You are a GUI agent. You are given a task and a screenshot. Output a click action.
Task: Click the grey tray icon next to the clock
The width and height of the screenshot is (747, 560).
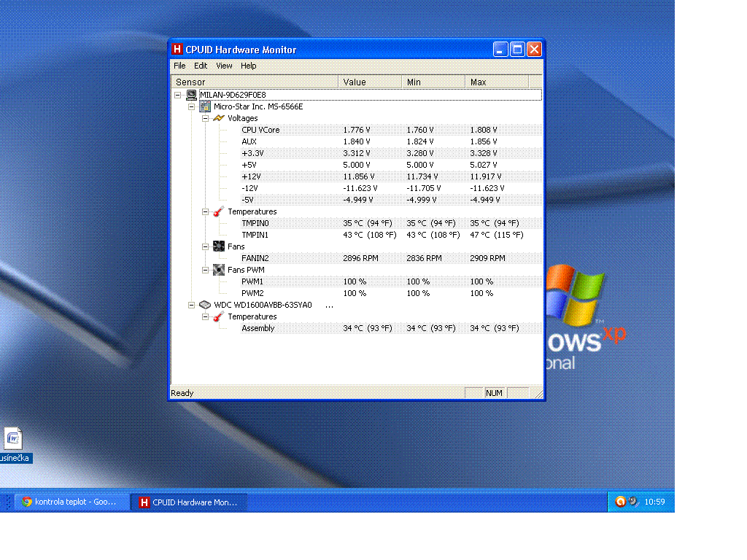pos(633,502)
